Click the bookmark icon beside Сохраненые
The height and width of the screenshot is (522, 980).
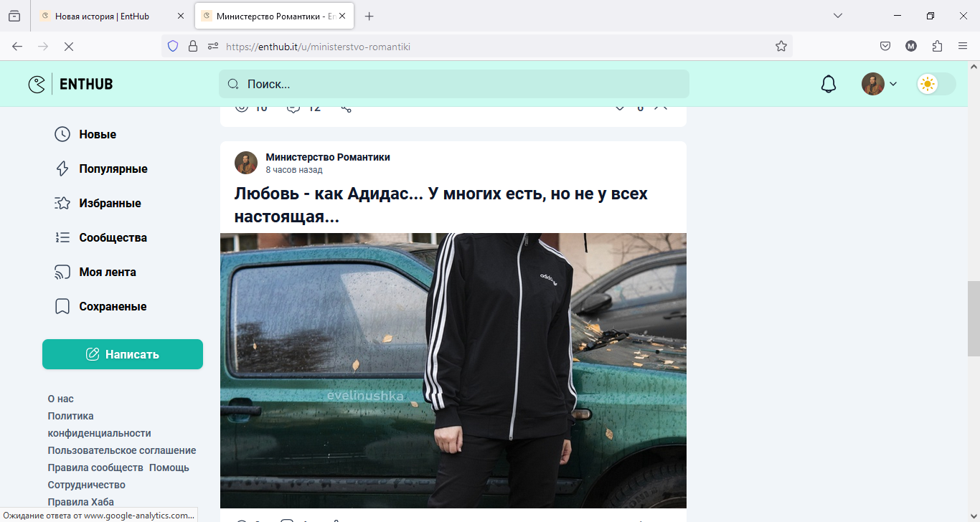click(62, 306)
